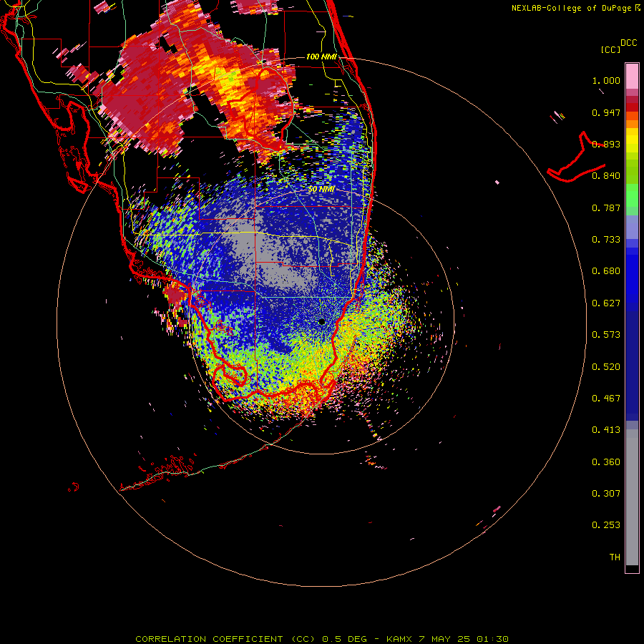Select the 0.253 scale value
644x644 pixels.
pos(606,525)
